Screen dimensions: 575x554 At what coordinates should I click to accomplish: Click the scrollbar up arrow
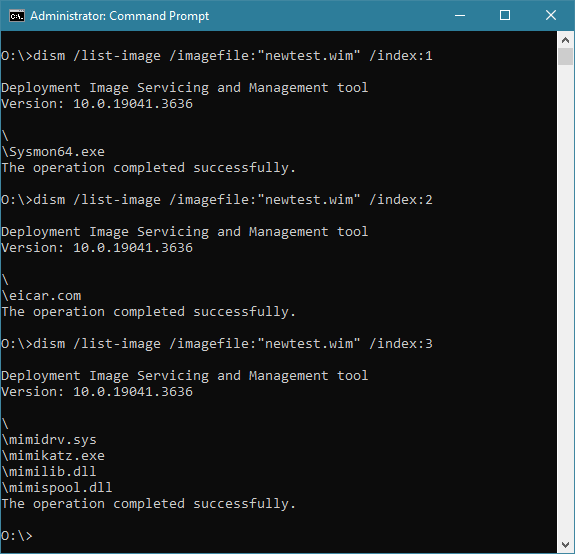tap(565, 40)
